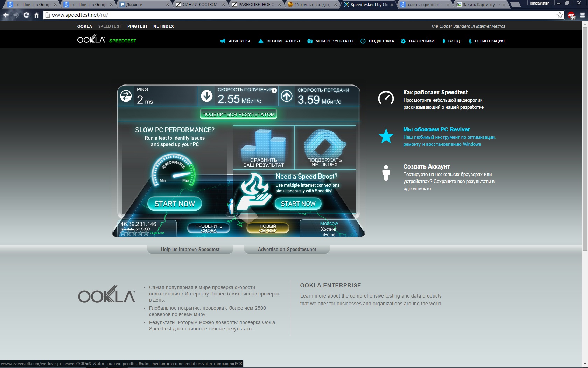
Task: Click the person icon beside Вход
Action: [444, 41]
